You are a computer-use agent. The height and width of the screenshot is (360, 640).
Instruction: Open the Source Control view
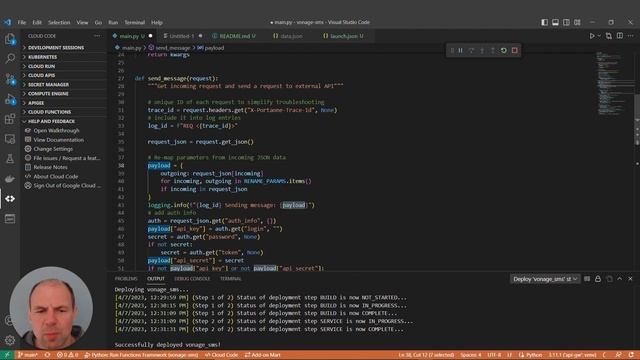click(10, 79)
